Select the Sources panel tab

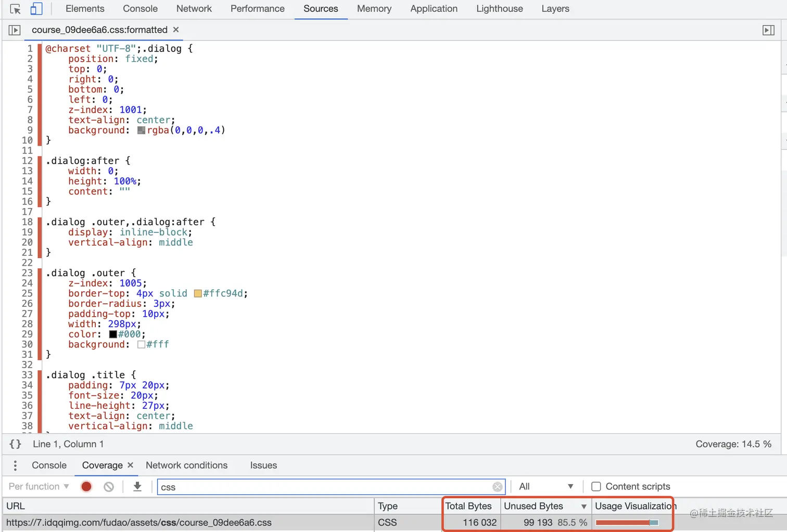coord(321,9)
